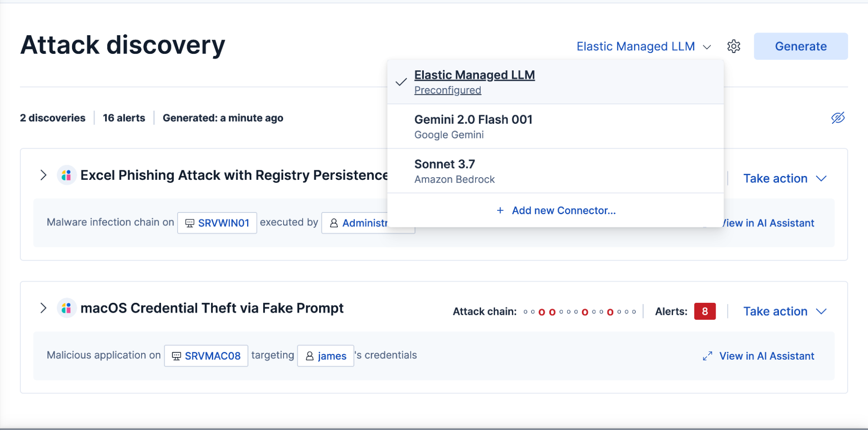The height and width of the screenshot is (431, 868).
Task: Expand the Excel Phishing Attack discovery
Action: pyautogui.click(x=43, y=175)
